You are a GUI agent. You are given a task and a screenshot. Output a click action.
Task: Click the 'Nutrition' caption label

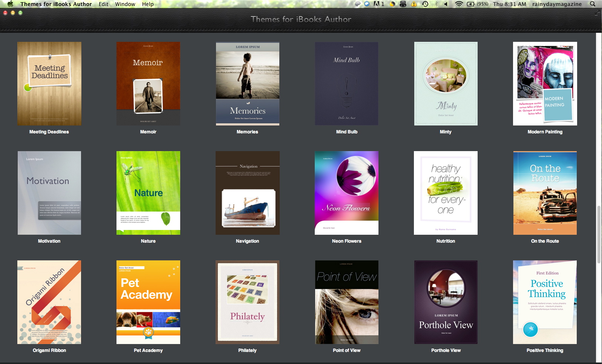click(446, 241)
